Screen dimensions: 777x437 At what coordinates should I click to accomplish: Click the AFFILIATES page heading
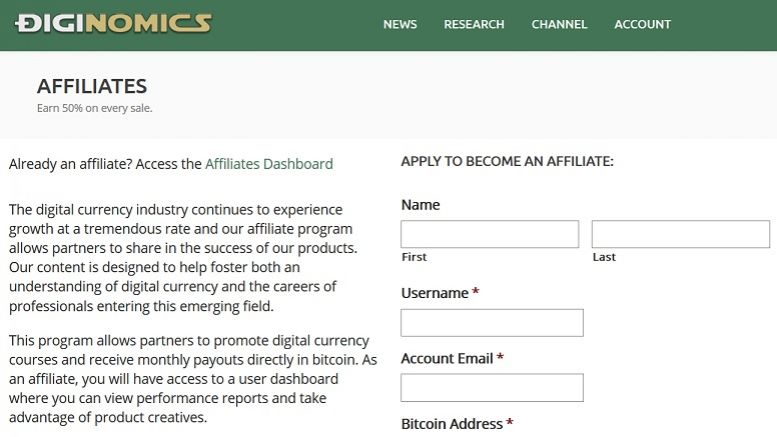[x=92, y=86]
